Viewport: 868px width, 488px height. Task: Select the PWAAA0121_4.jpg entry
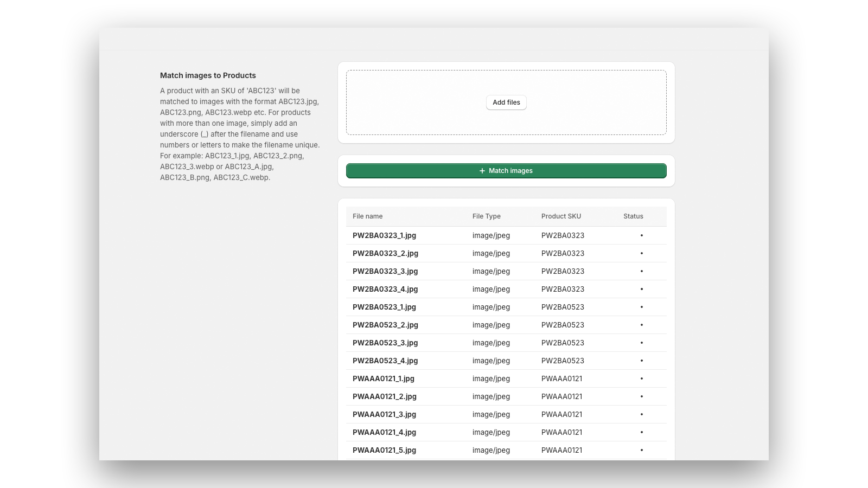pyautogui.click(x=384, y=432)
